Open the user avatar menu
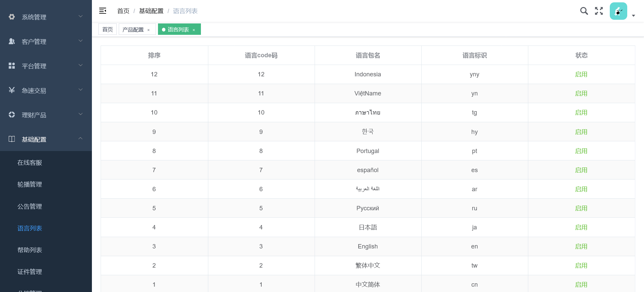This screenshot has width=644, height=292. point(618,11)
